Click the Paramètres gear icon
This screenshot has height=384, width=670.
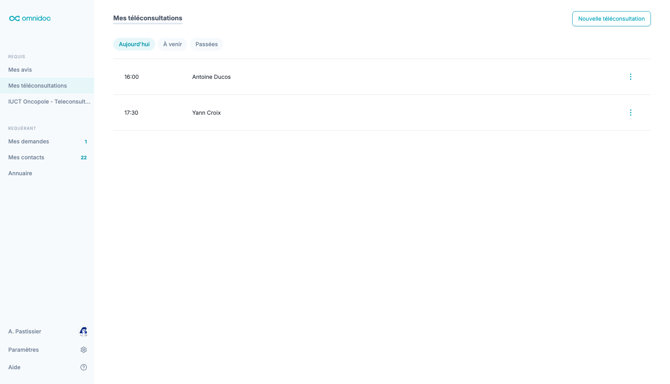coord(83,350)
